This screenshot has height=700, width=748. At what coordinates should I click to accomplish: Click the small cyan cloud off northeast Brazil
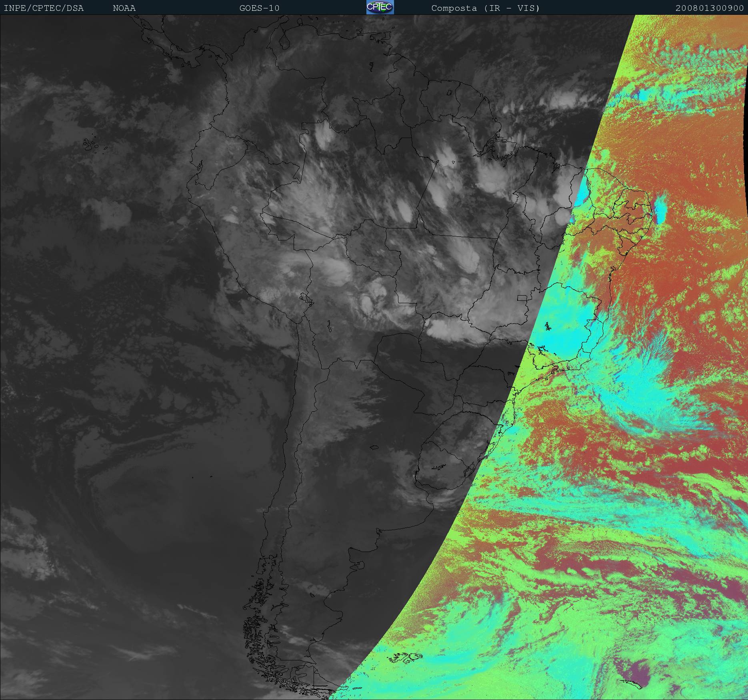[x=659, y=208]
